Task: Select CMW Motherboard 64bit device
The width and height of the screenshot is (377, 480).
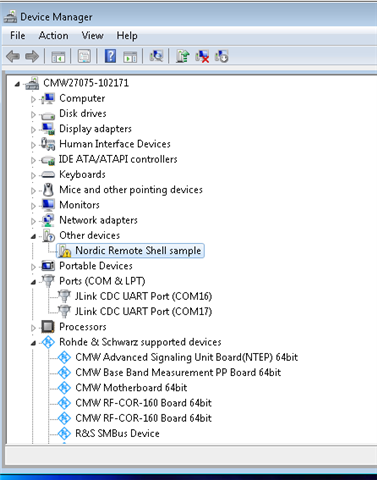Action: pyautogui.click(x=131, y=387)
